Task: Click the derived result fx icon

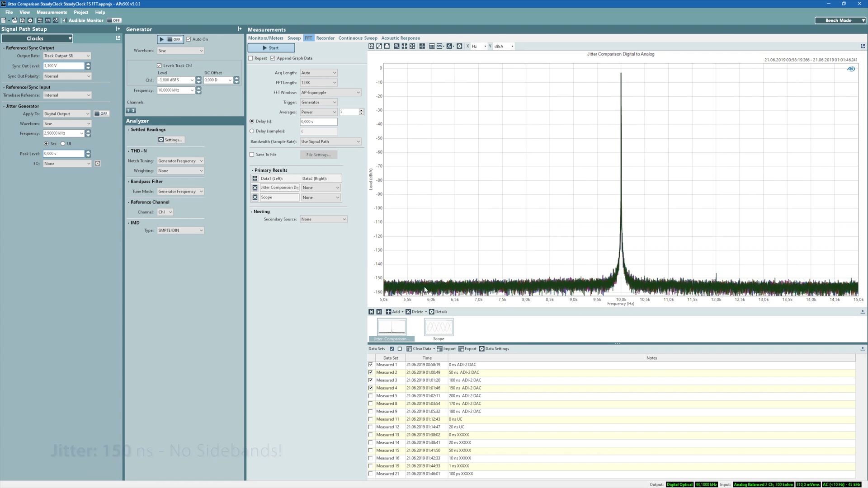Action: (x=449, y=46)
